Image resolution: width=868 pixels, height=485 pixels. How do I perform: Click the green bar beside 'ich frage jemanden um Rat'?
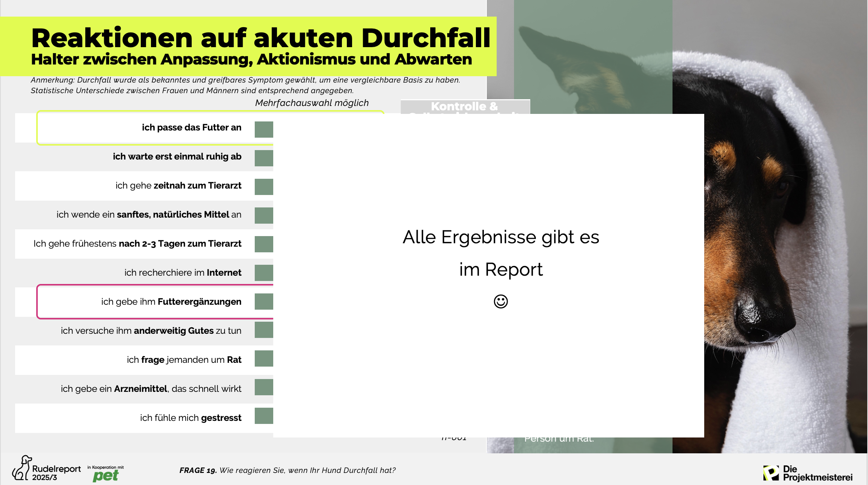[264, 359]
